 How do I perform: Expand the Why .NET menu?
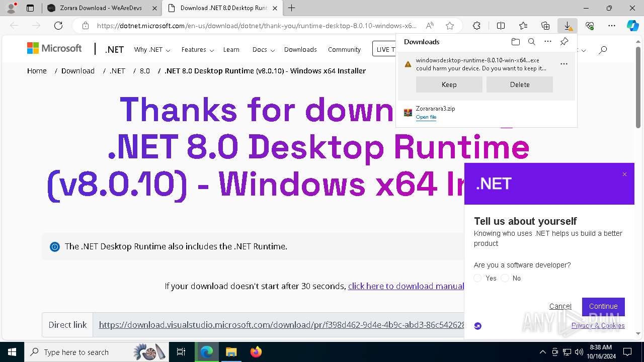152,49
